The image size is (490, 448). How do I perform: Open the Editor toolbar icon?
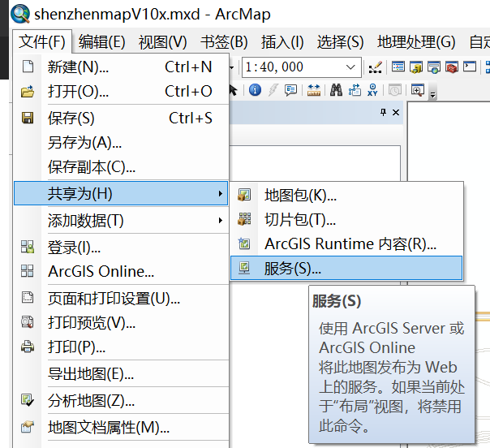[375, 67]
